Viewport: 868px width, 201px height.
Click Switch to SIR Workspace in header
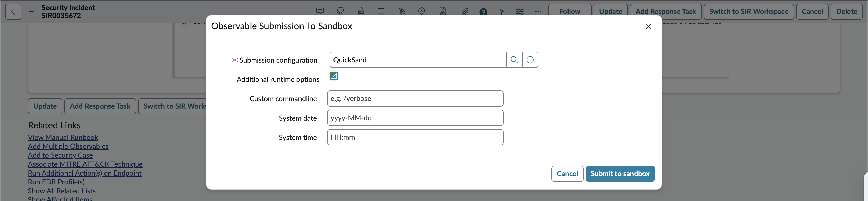coord(749,12)
